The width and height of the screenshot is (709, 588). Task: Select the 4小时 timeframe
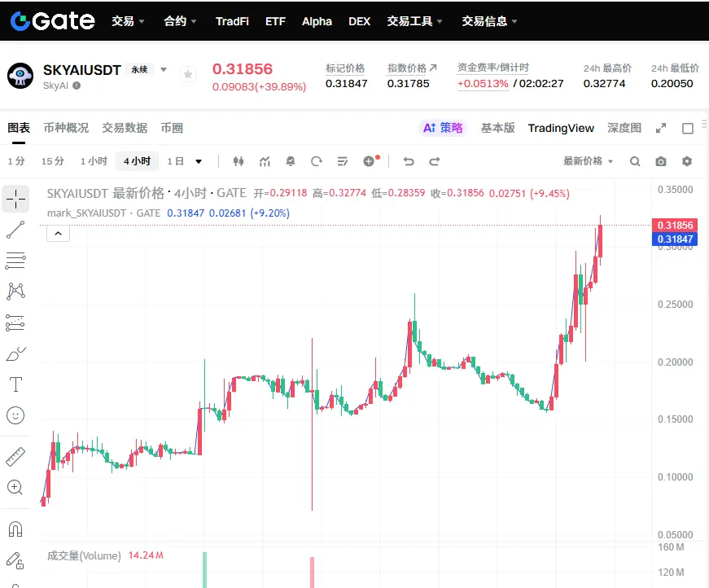(x=137, y=161)
